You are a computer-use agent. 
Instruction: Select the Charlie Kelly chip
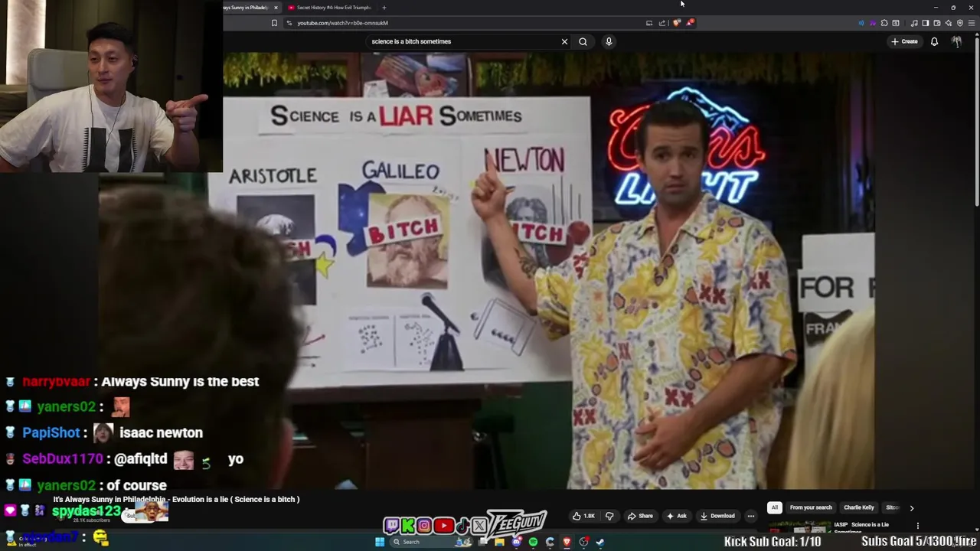tap(859, 507)
